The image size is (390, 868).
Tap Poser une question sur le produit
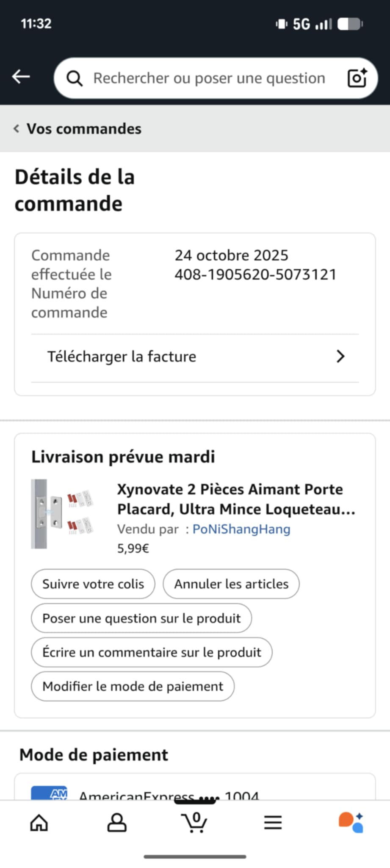[141, 618]
